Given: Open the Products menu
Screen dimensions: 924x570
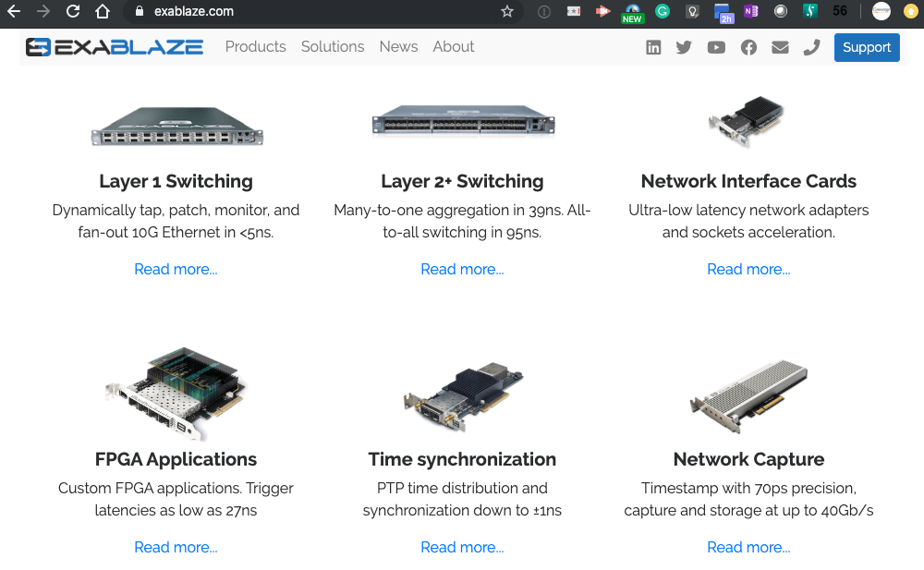Looking at the screenshot, I should click(255, 46).
